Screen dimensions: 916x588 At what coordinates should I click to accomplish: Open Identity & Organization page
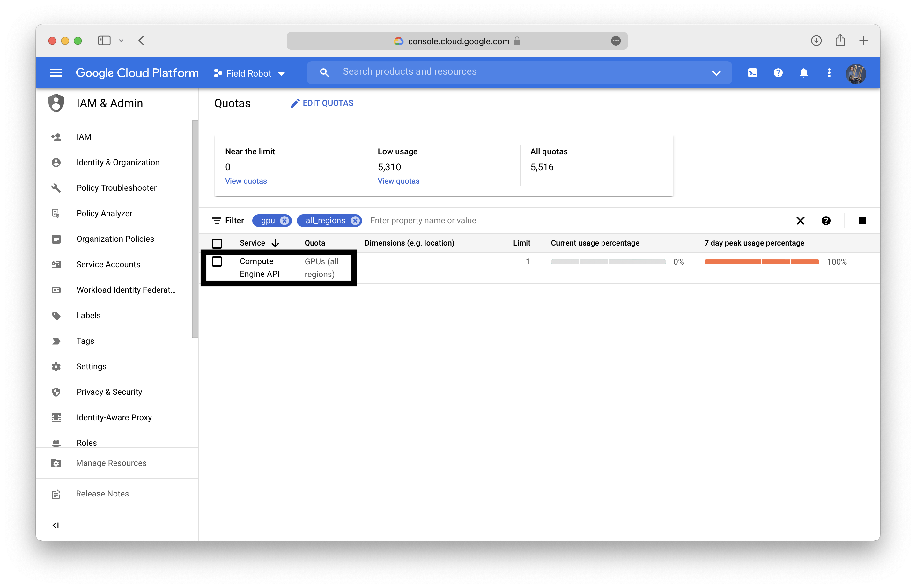(118, 162)
